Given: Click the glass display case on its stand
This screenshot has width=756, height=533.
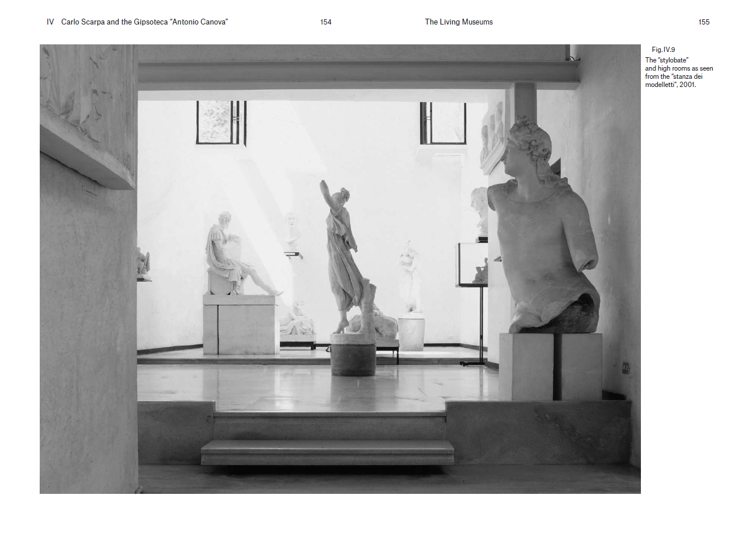Looking at the screenshot, I should point(471,265).
